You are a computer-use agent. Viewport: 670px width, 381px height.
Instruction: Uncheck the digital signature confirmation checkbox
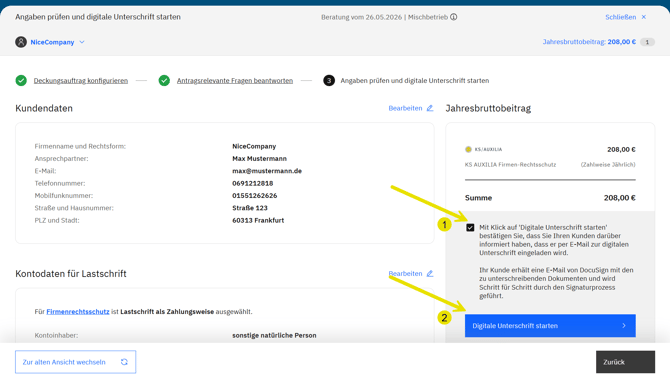coord(470,228)
